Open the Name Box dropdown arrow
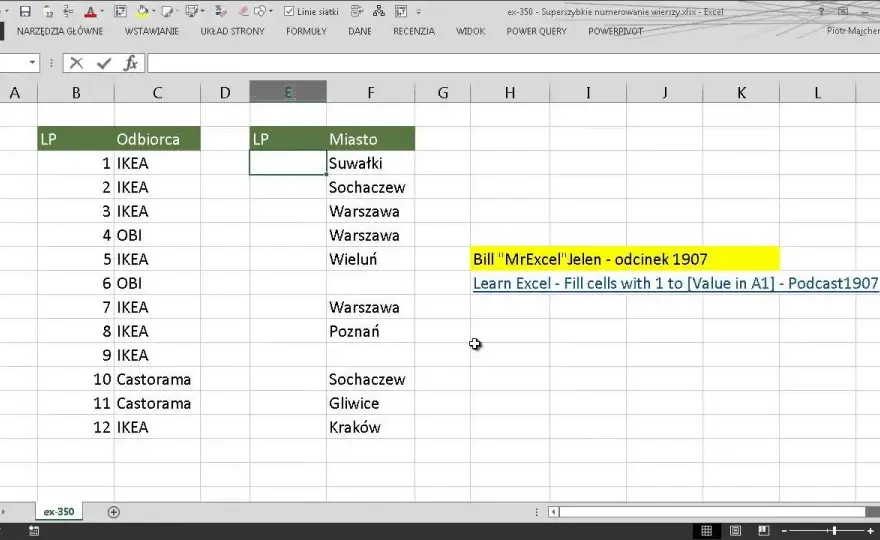This screenshot has height=540, width=880. pyautogui.click(x=32, y=62)
